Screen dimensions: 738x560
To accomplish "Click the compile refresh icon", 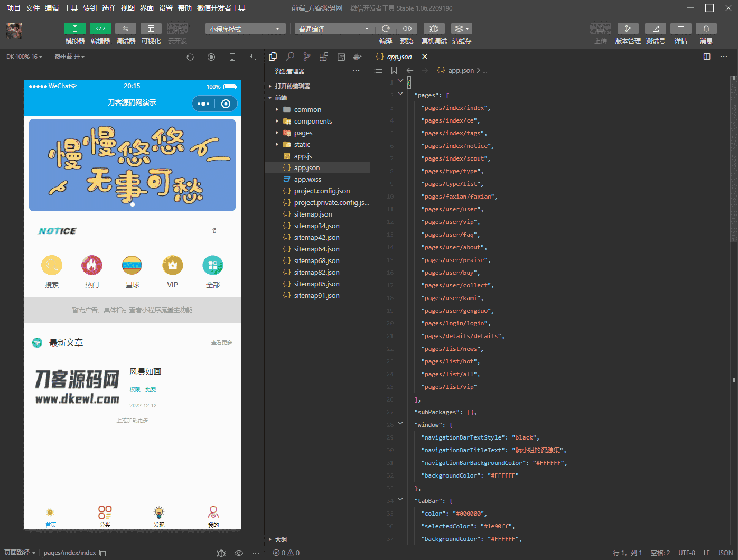I will [386, 29].
